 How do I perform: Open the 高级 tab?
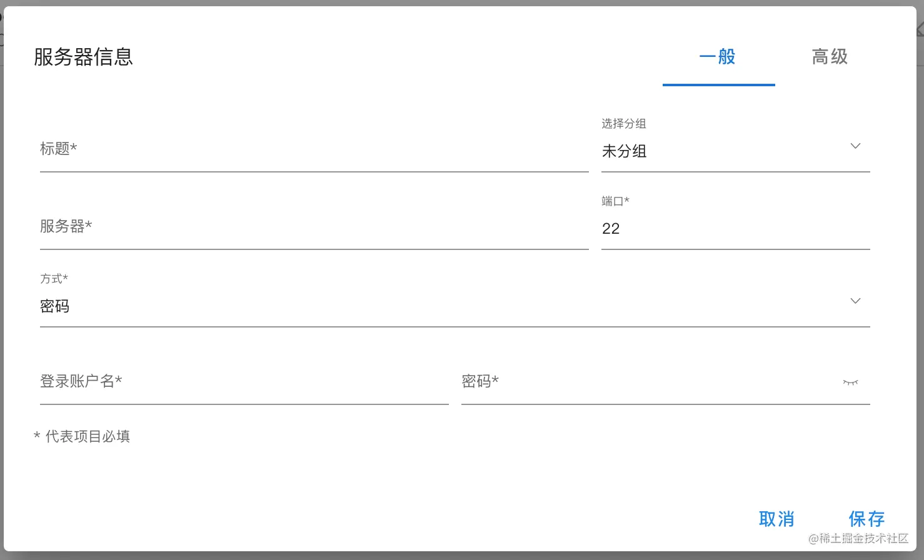[830, 57]
